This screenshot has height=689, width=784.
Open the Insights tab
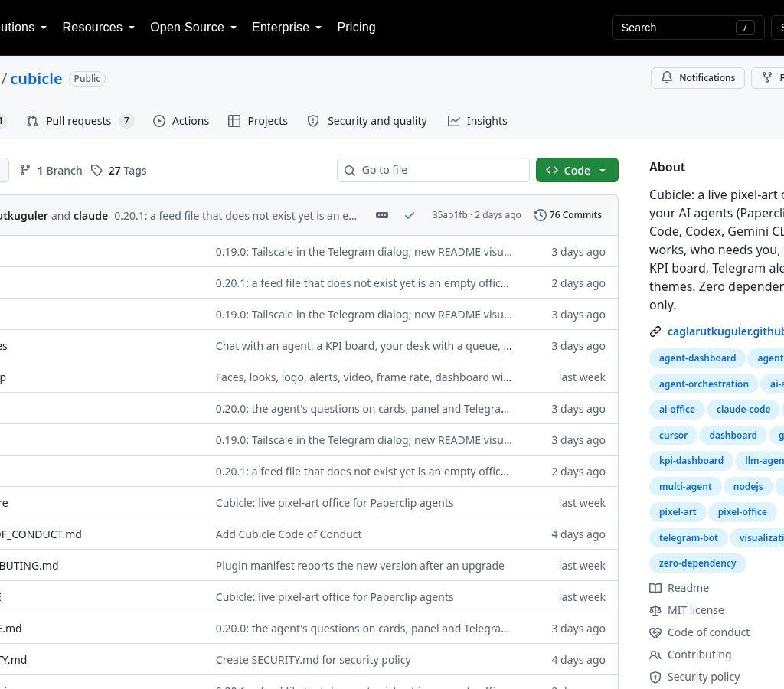tap(477, 121)
